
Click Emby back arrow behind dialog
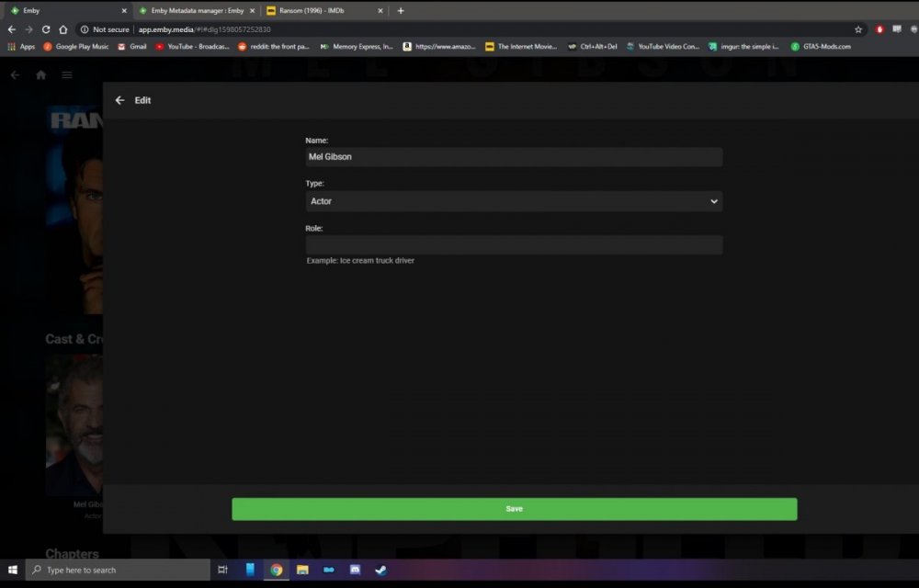pos(16,75)
